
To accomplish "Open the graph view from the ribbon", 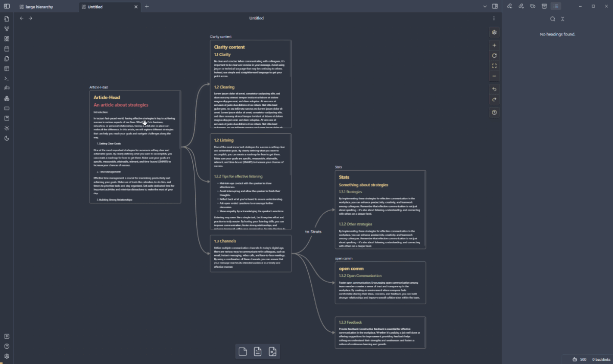I will [x=7, y=29].
